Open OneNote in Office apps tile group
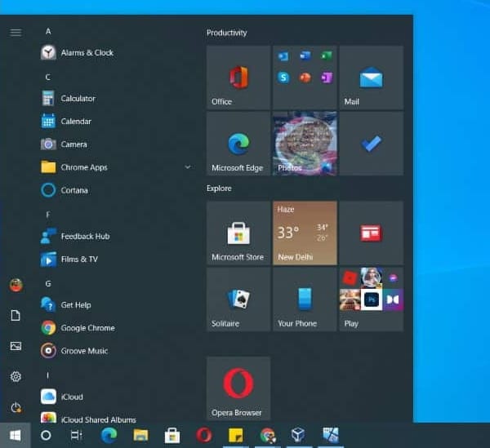Screen dimensions: 490x448 click(x=327, y=78)
